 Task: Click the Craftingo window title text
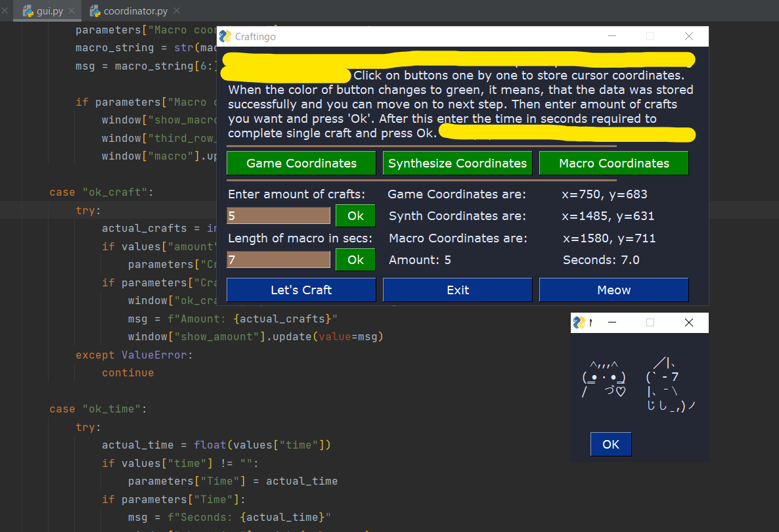[x=255, y=37]
